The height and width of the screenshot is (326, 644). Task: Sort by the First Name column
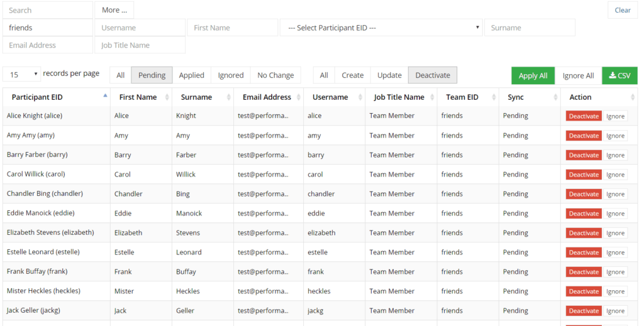141,97
